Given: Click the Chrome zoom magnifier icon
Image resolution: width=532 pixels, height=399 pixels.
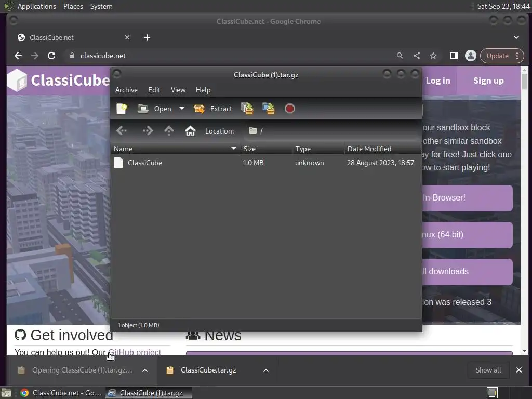Looking at the screenshot, I should click(x=400, y=56).
